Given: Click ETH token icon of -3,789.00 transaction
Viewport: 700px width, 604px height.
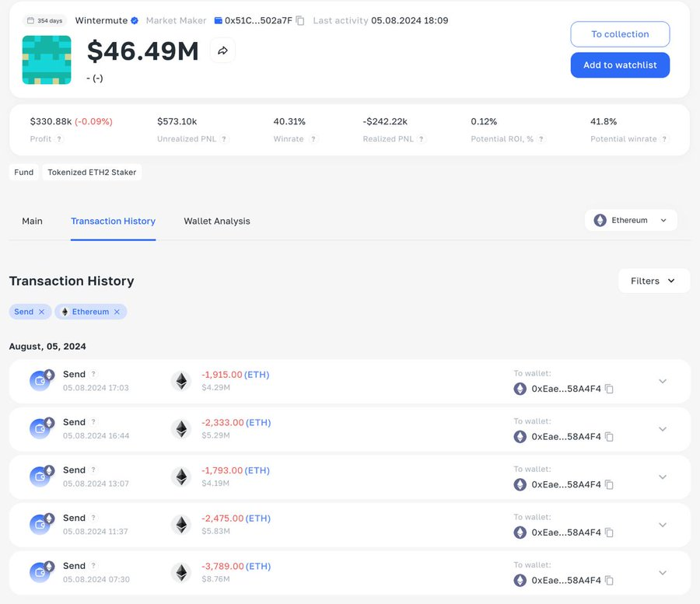Looking at the screenshot, I should (181, 573).
